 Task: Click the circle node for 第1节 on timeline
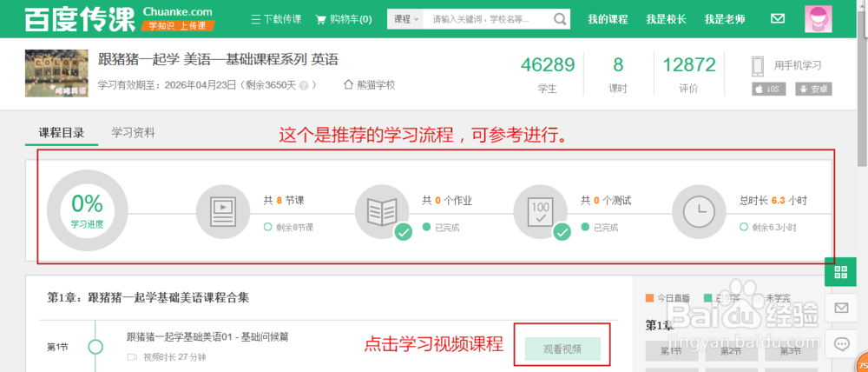tap(95, 347)
